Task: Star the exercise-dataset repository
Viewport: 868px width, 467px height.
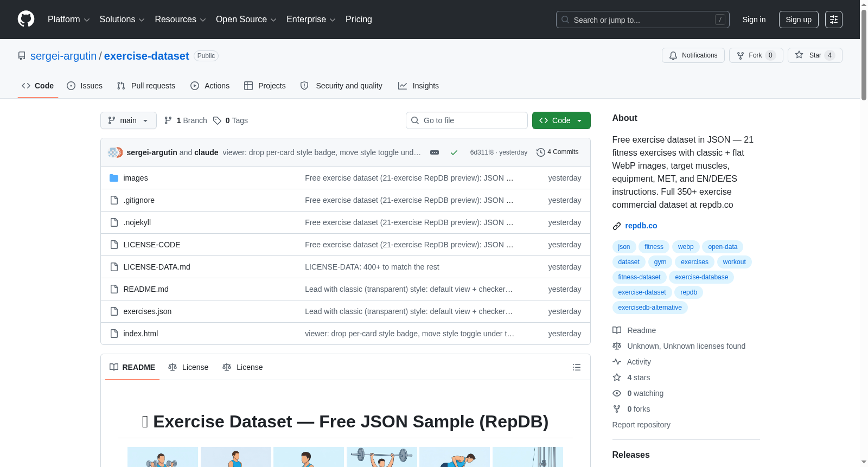Action: [x=814, y=55]
